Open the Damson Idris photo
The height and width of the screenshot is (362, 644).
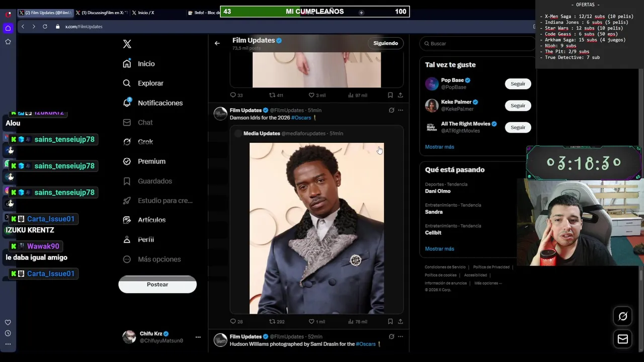(316, 228)
